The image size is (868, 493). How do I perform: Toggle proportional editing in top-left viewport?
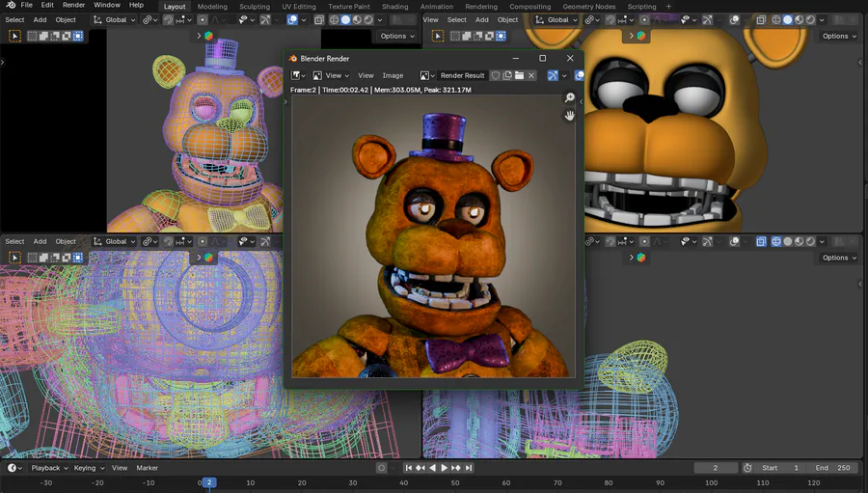tap(203, 20)
